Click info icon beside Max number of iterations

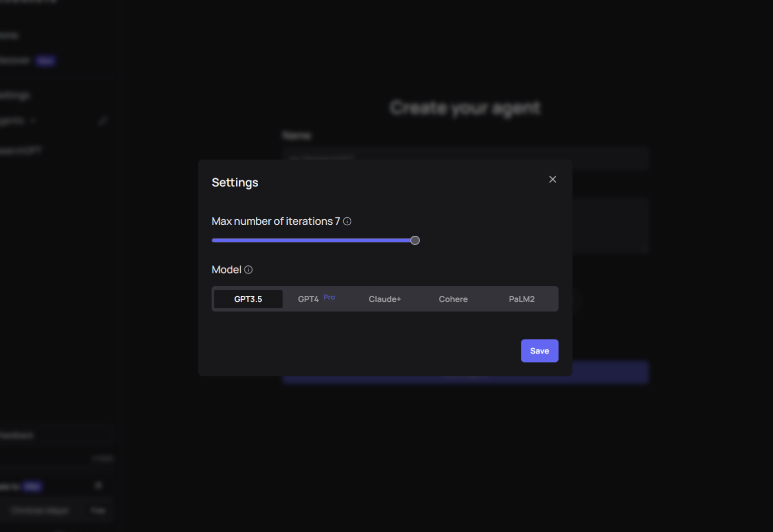(x=347, y=221)
